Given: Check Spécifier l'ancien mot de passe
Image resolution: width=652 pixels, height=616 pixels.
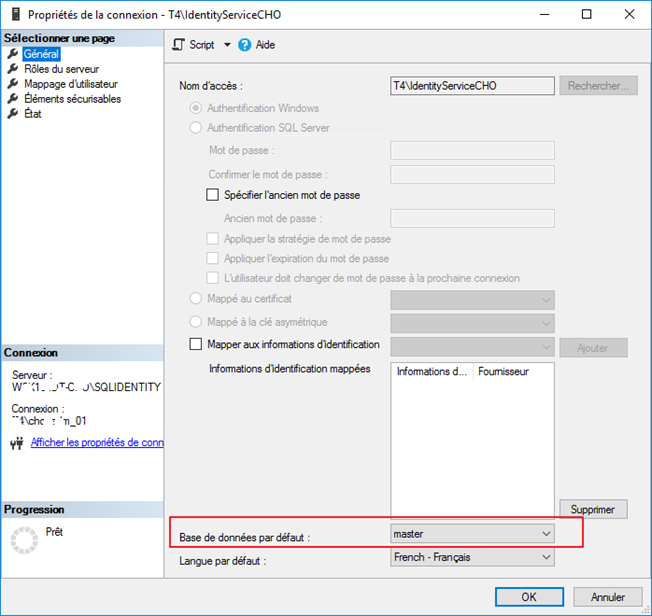Looking at the screenshot, I should pos(212,195).
